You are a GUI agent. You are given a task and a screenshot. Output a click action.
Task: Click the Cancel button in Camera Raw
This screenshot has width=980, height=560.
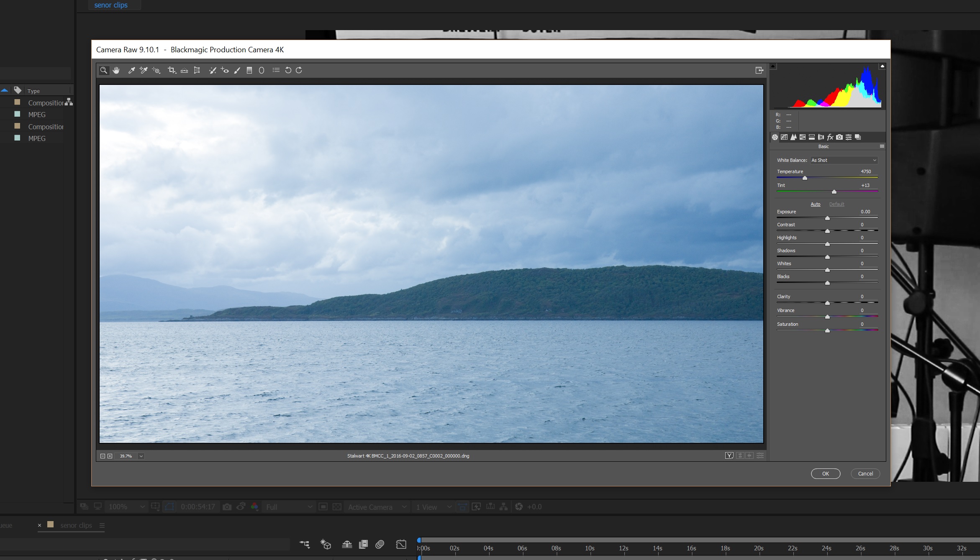865,473
